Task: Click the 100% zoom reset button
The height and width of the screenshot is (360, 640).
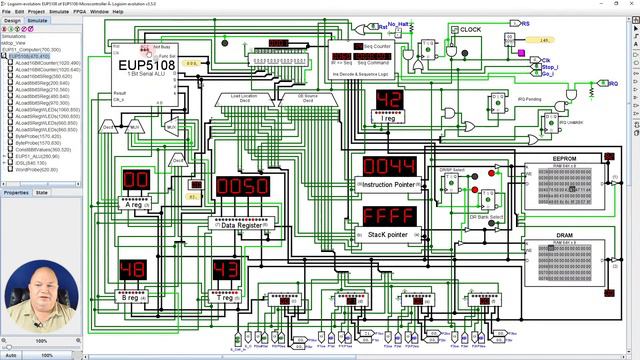Action: [x=47, y=355]
